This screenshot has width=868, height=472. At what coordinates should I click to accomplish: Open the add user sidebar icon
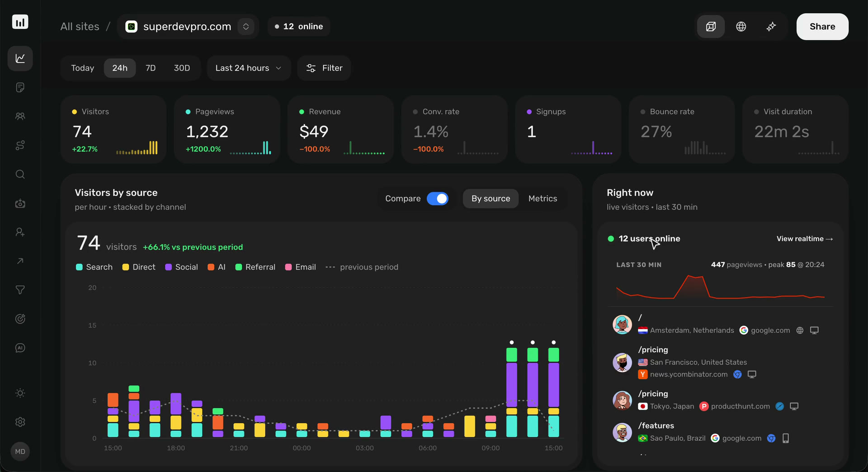click(x=20, y=232)
